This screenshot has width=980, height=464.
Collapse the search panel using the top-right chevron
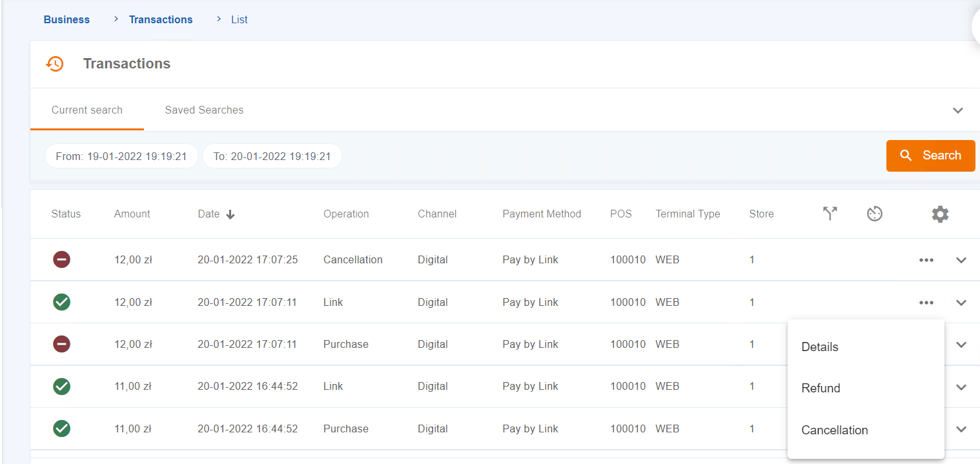pos(958,110)
